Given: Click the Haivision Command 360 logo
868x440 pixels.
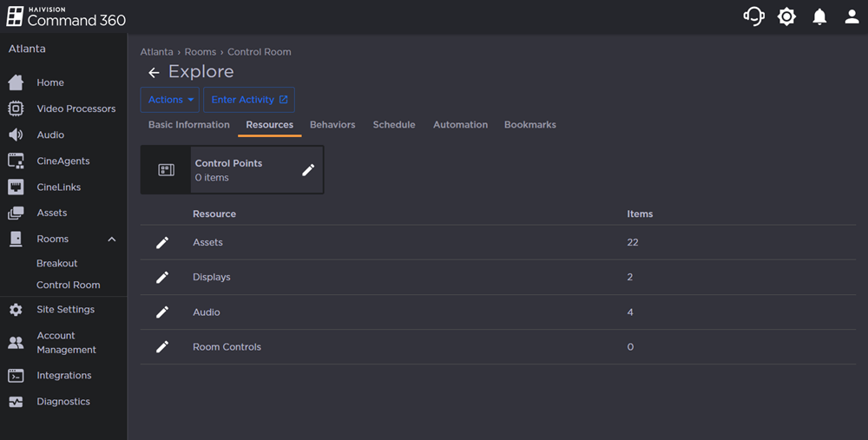Looking at the screenshot, I should coord(66,16).
